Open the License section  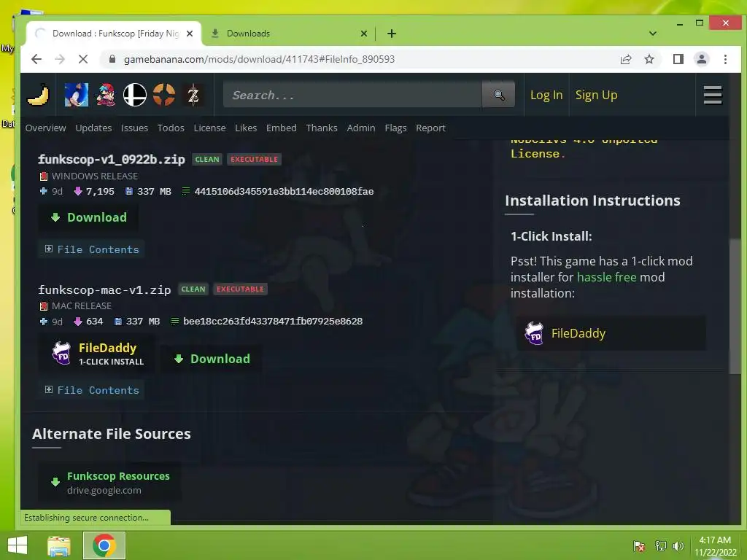(209, 128)
